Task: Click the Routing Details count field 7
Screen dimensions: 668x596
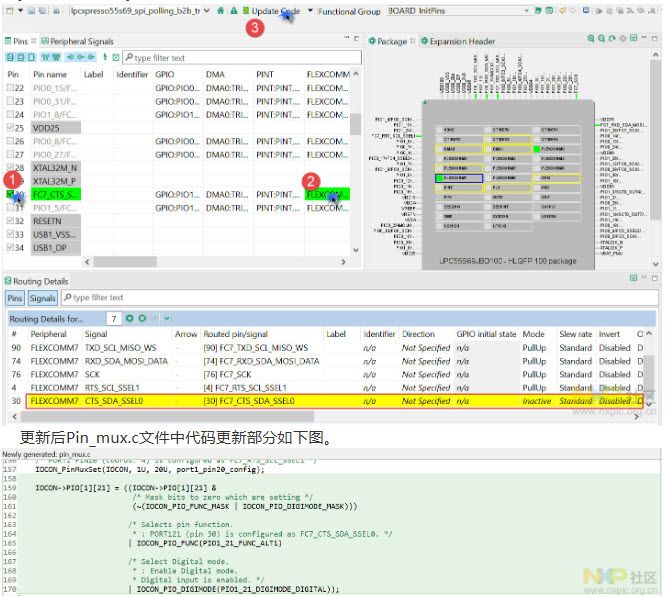Action: pyautogui.click(x=114, y=318)
